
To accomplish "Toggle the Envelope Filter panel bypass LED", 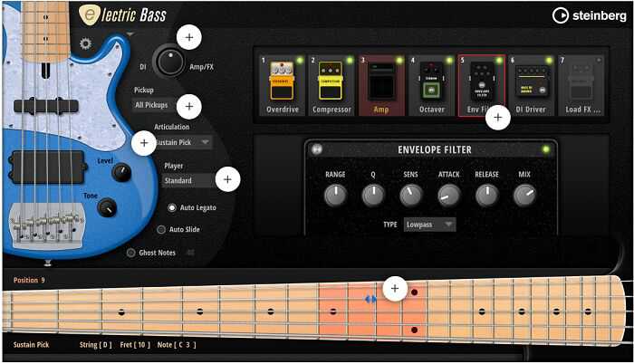I will point(546,149).
